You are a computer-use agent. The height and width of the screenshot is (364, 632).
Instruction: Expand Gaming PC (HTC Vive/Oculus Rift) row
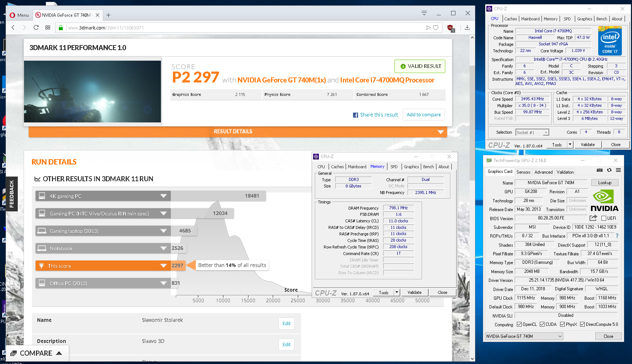[x=163, y=214]
